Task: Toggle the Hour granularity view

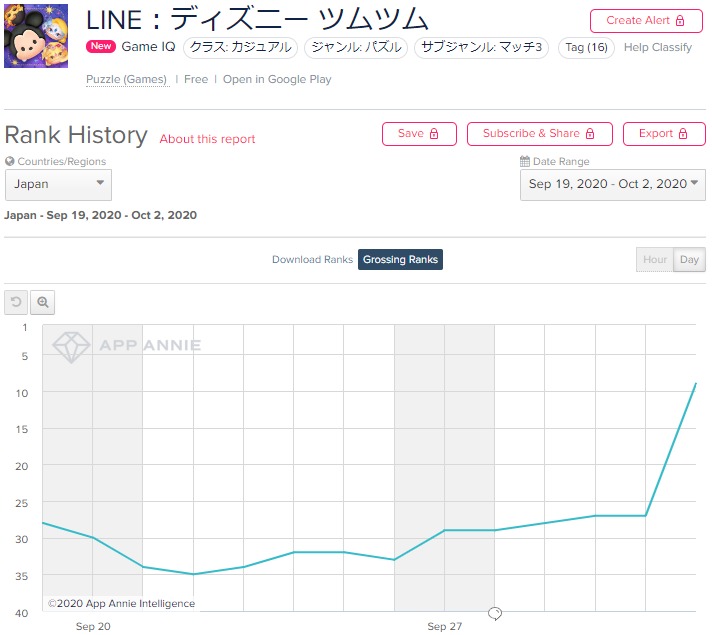Action: pos(655,260)
